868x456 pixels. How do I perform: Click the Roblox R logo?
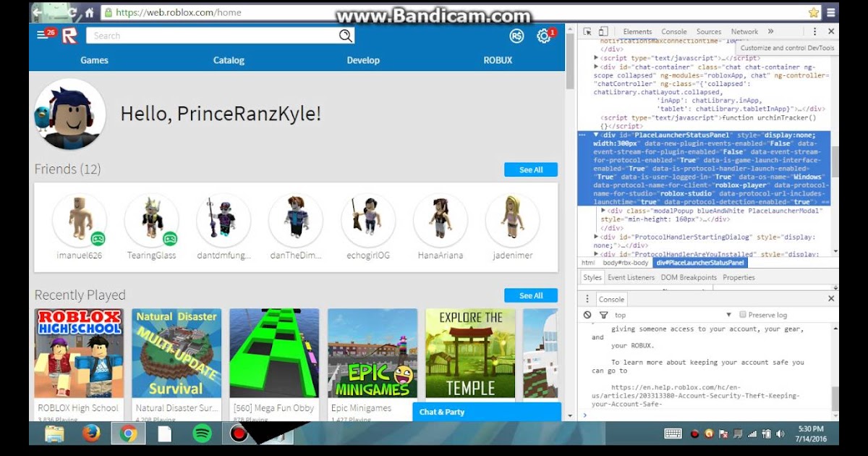point(69,35)
